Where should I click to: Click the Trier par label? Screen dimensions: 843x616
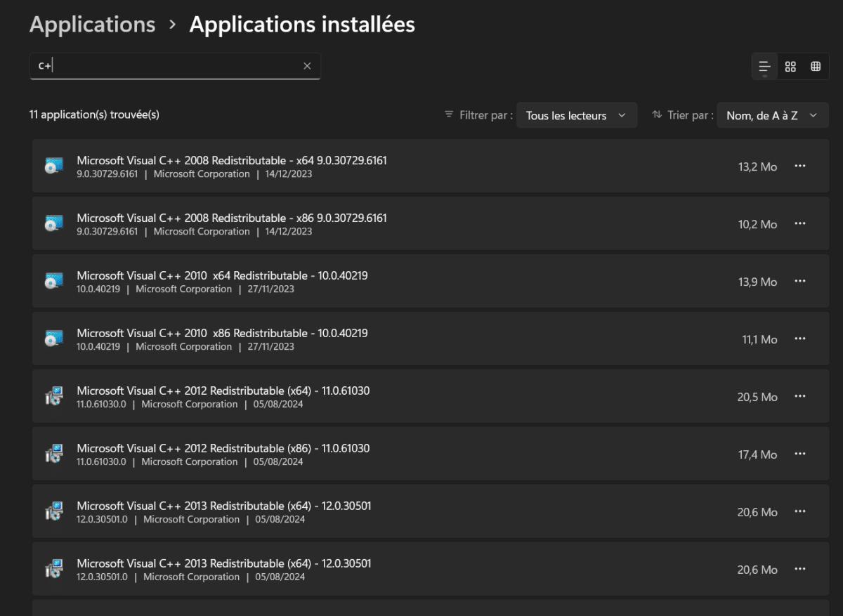point(691,115)
